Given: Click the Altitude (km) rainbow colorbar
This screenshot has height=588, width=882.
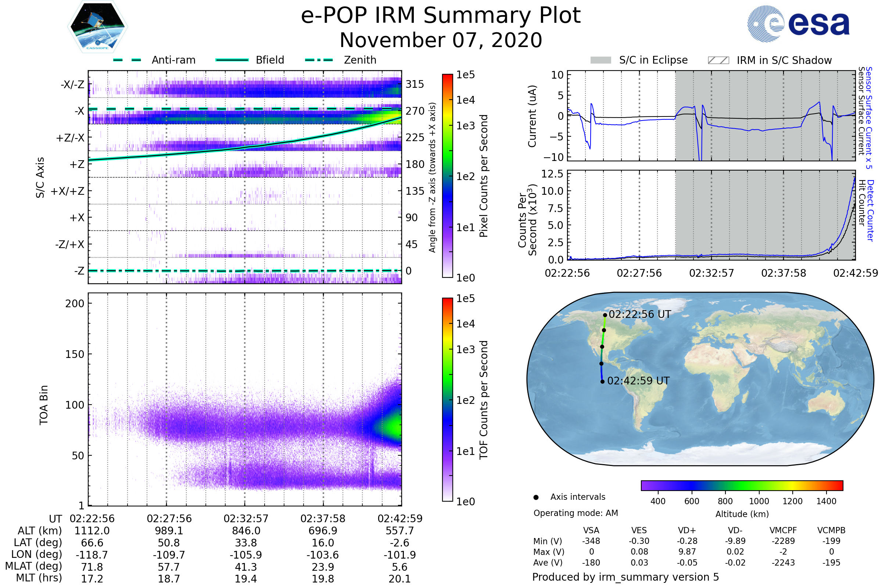Looking at the screenshot, I should (742, 485).
